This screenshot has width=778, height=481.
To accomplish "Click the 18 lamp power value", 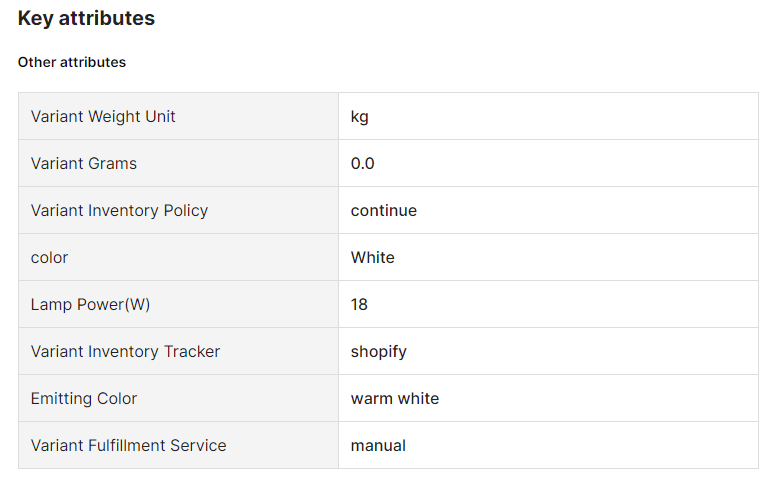I will (x=359, y=304).
